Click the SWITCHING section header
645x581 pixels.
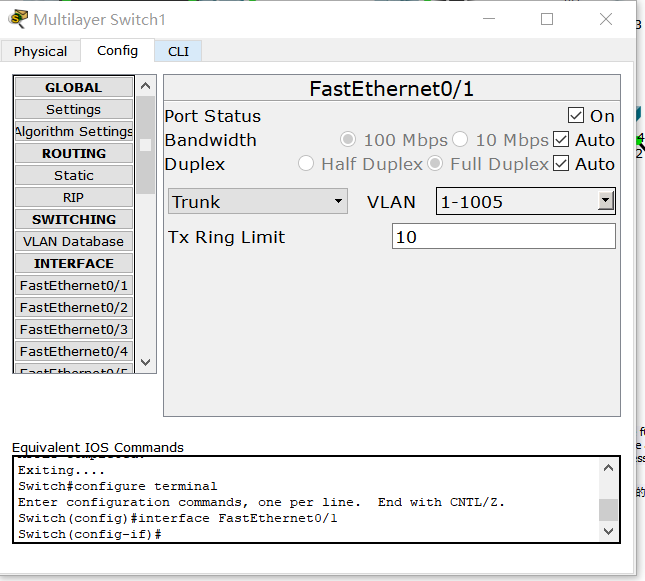click(x=74, y=219)
